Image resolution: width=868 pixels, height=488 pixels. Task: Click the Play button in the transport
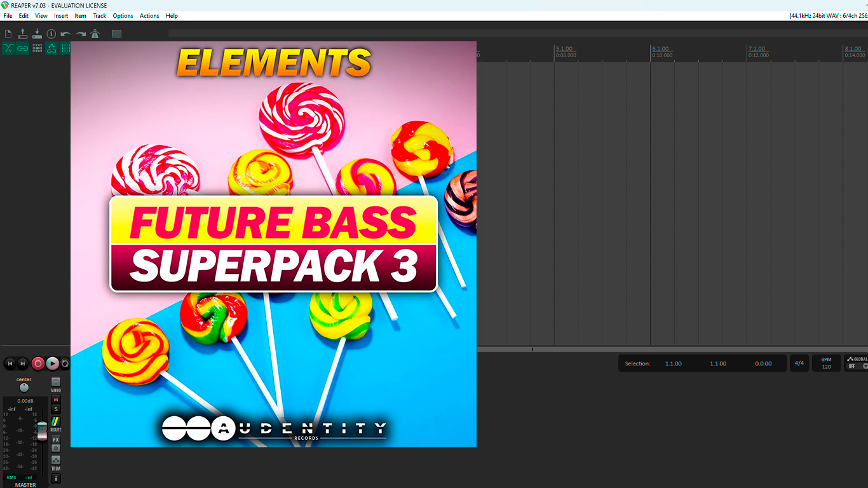coord(53,363)
